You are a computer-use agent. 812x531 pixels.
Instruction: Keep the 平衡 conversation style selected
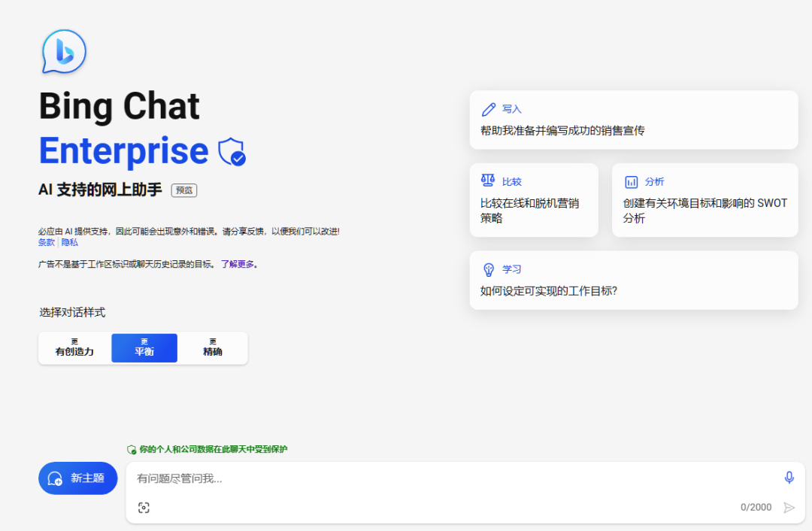pyautogui.click(x=144, y=347)
